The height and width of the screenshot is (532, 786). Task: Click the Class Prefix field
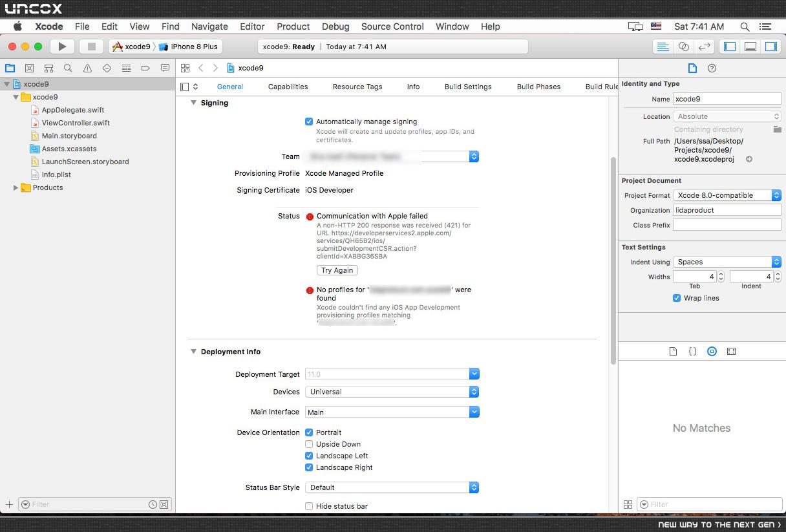tap(727, 225)
